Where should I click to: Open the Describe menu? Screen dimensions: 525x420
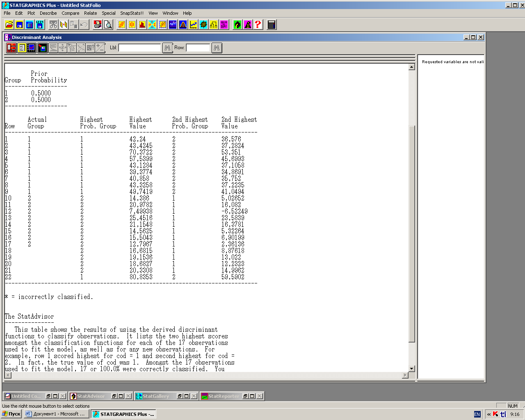click(x=48, y=13)
